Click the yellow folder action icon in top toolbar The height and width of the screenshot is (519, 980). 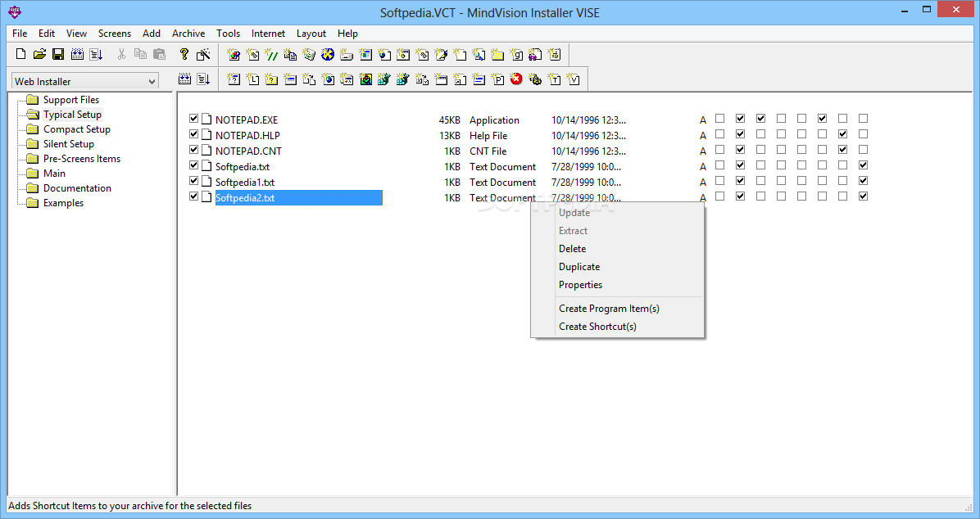point(497,55)
